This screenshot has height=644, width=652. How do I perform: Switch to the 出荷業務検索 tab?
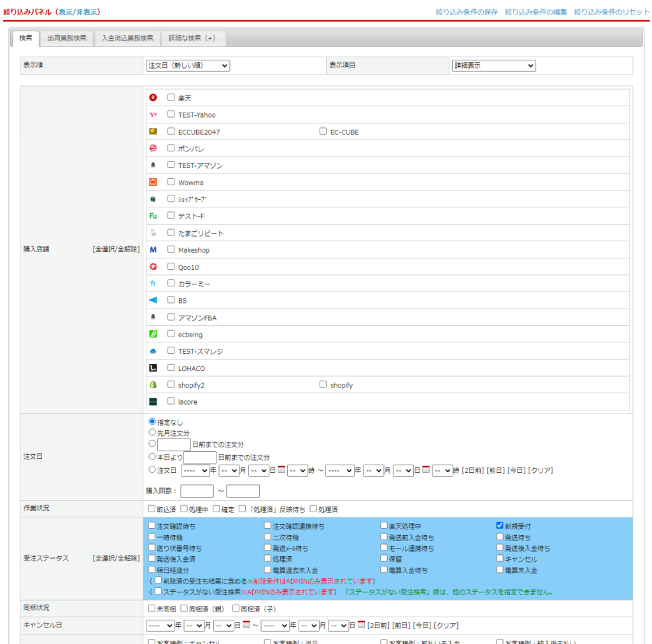pyautogui.click(x=67, y=38)
